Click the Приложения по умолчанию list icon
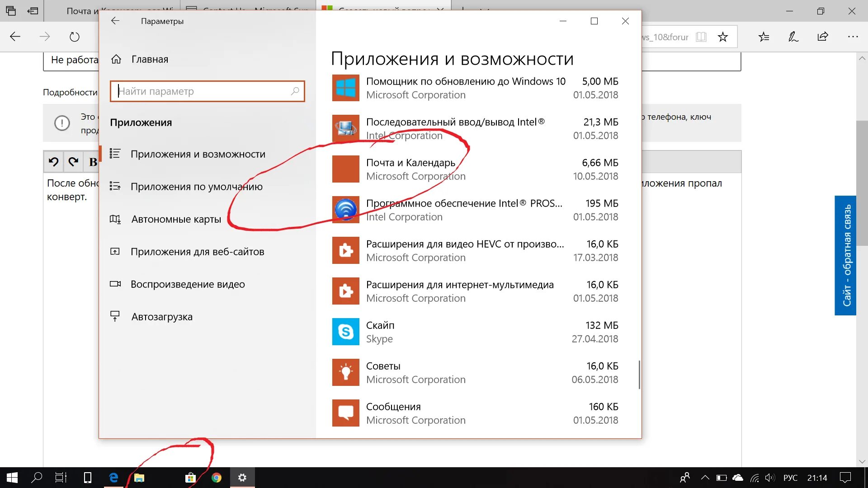The image size is (868, 488). point(115,186)
